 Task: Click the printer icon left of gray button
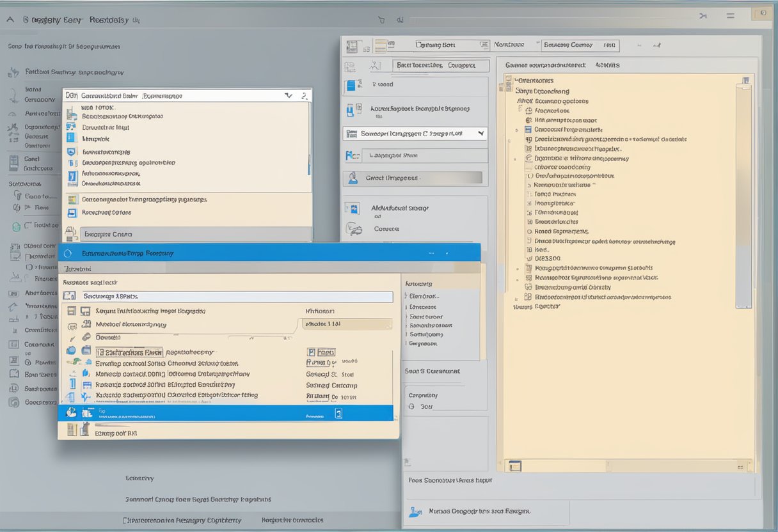(71, 233)
